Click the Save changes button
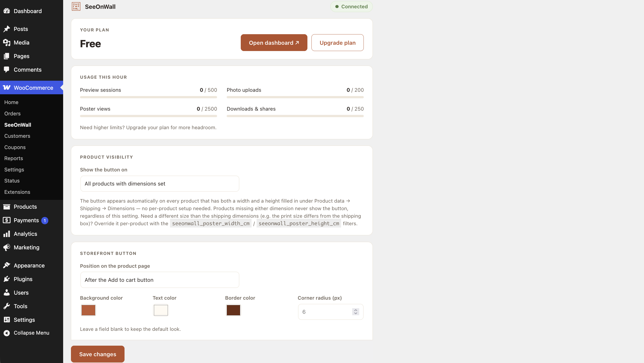The height and width of the screenshot is (363, 644). [x=98, y=354]
